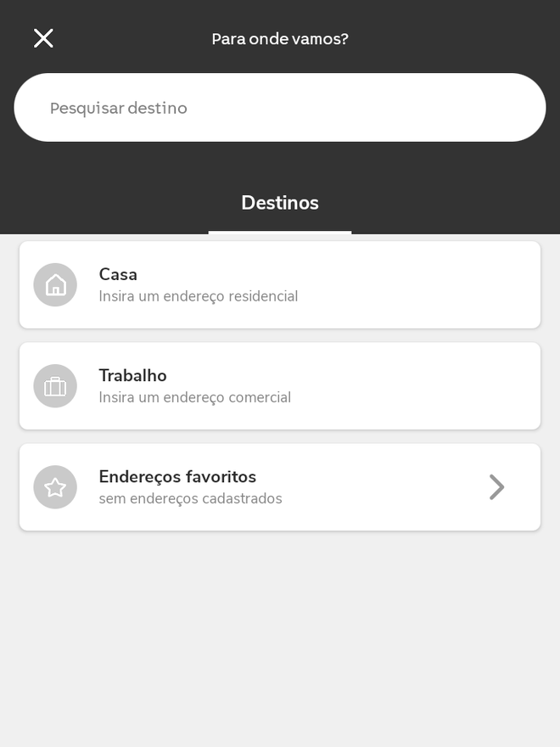
Task: Select the Destinos tab
Action: point(280,203)
